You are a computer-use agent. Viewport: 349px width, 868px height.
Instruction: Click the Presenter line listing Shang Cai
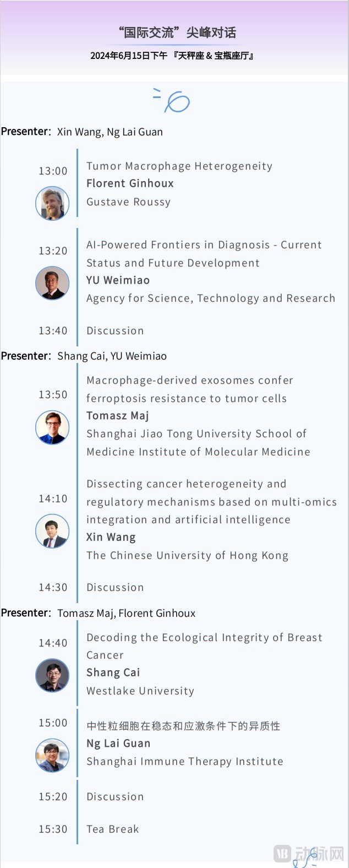84,356
